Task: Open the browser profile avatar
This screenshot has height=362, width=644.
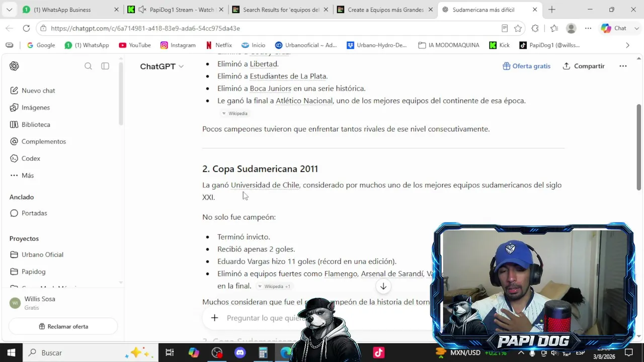Action: click(571, 28)
